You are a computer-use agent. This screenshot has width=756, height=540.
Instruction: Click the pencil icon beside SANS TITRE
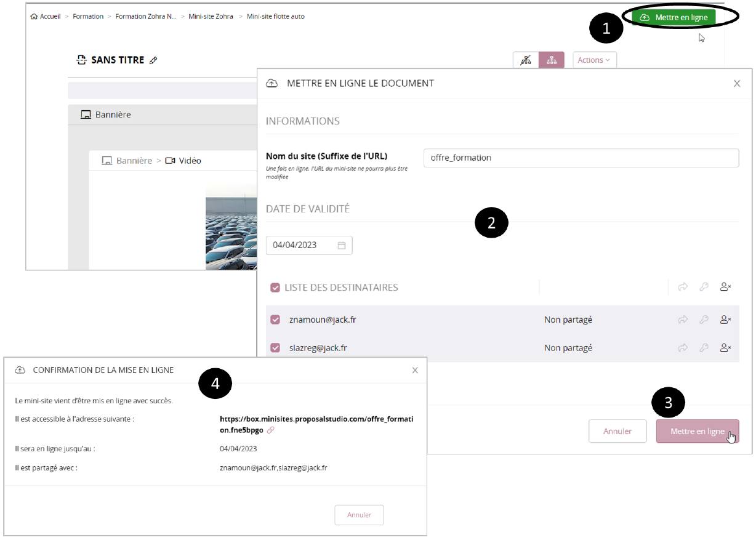(153, 60)
